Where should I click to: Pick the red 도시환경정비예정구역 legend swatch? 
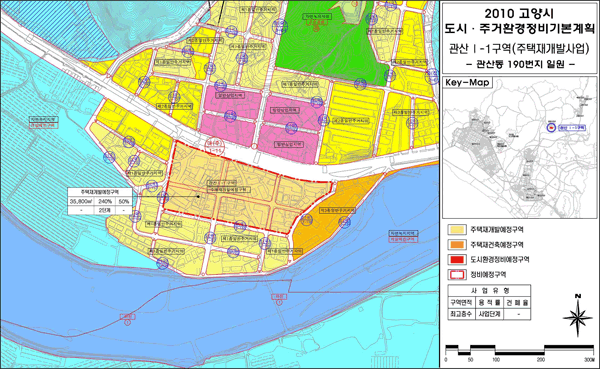click(456, 260)
